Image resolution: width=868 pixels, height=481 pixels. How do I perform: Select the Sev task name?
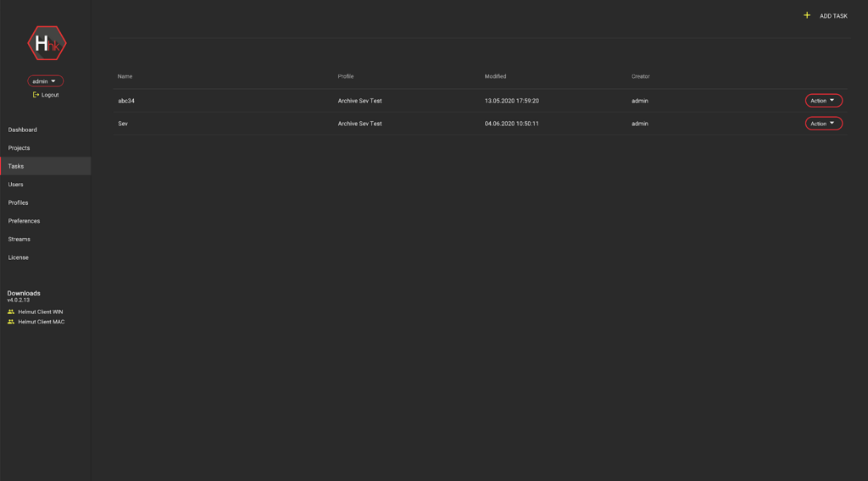123,124
